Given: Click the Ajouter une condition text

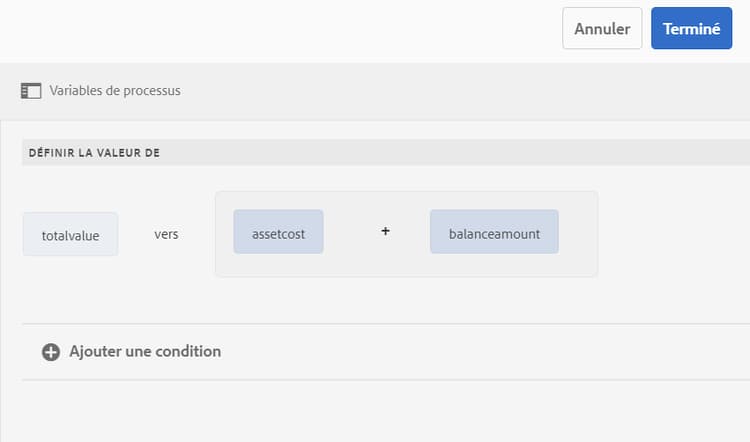Looking at the screenshot, I should point(145,352).
